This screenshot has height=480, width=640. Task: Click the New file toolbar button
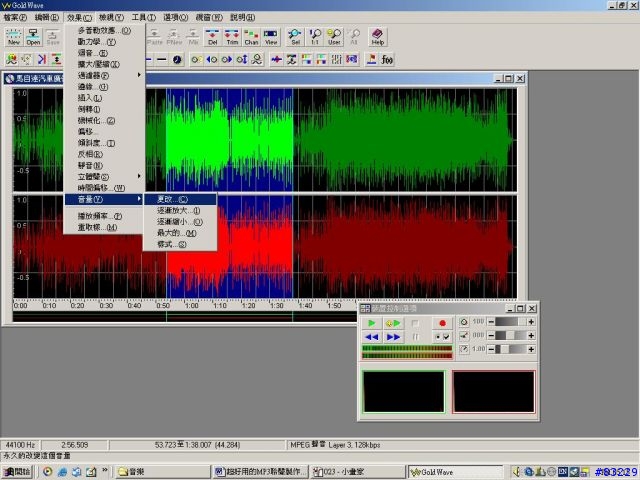[x=13, y=37]
